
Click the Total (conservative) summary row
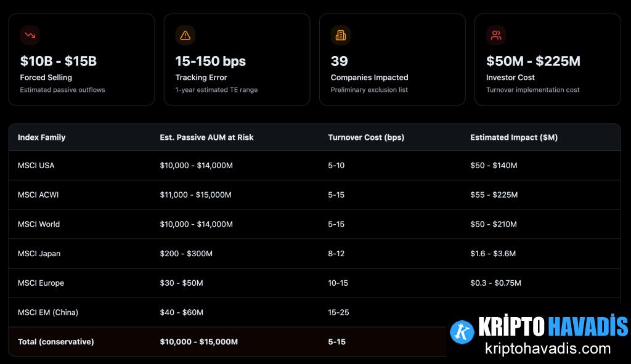pos(56,342)
